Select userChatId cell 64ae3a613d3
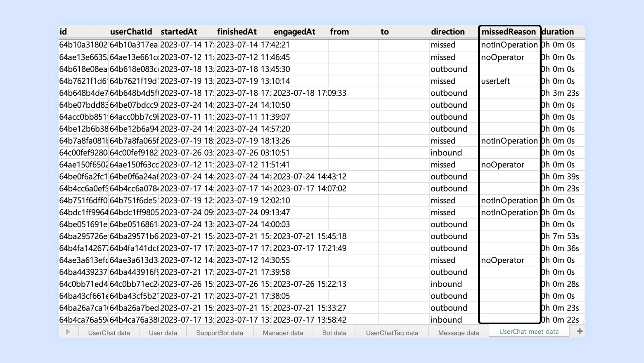Image resolution: width=644 pixels, height=363 pixels. (x=134, y=260)
